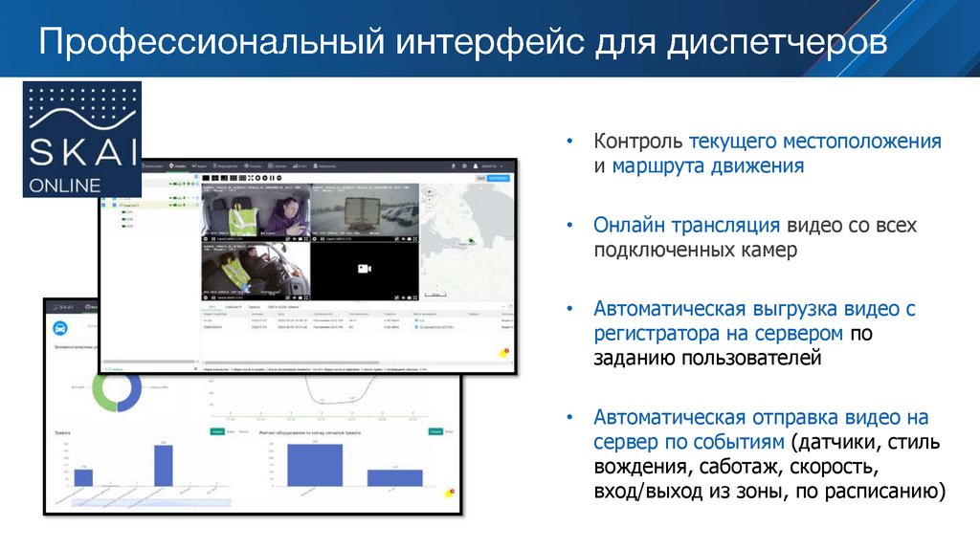Open the GPS tab below video grid

[212, 307]
